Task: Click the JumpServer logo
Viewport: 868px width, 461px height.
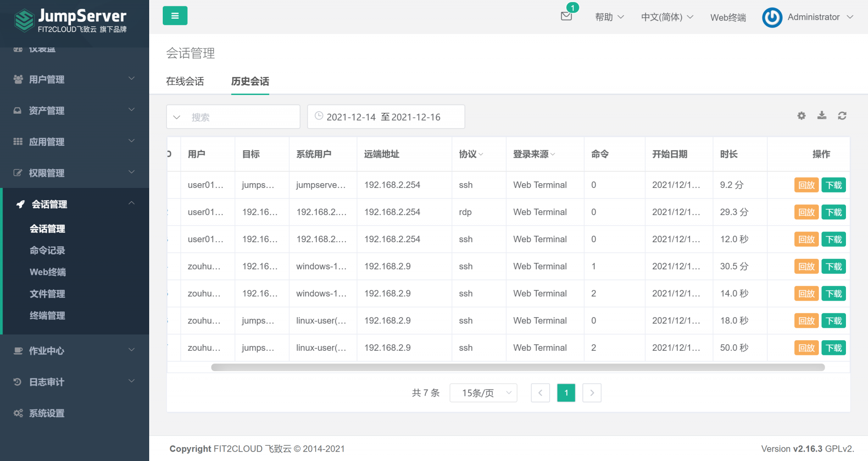Action: 70,20
